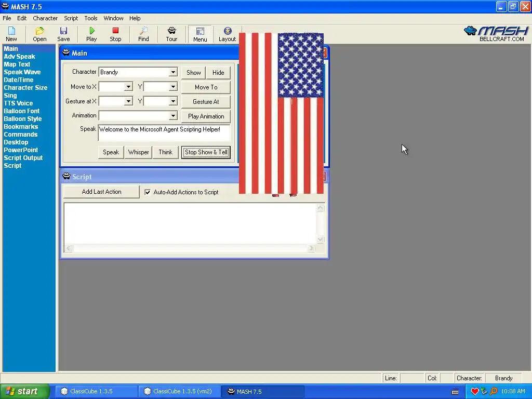Select Balloon Style in the sidebar
Image resolution: width=532 pixels, height=399 pixels.
(23, 119)
